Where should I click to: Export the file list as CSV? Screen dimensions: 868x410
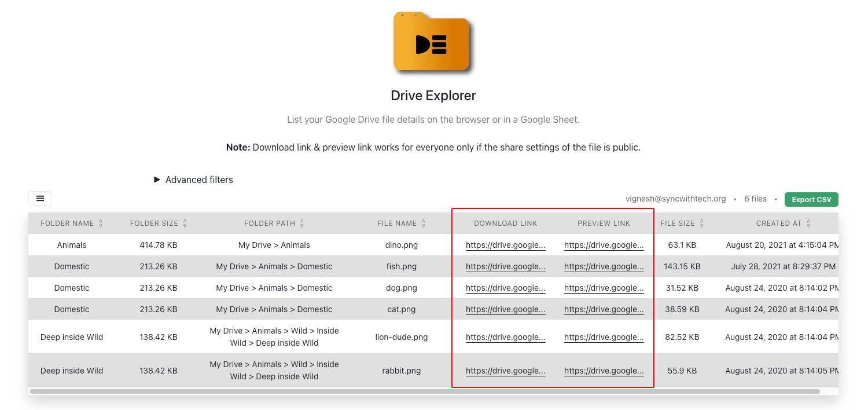(x=811, y=200)
